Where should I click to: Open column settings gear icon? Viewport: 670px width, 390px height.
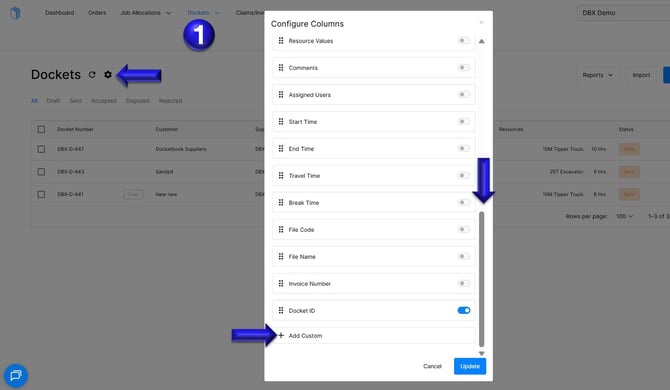pyautogui.click(x=108, y=74)
